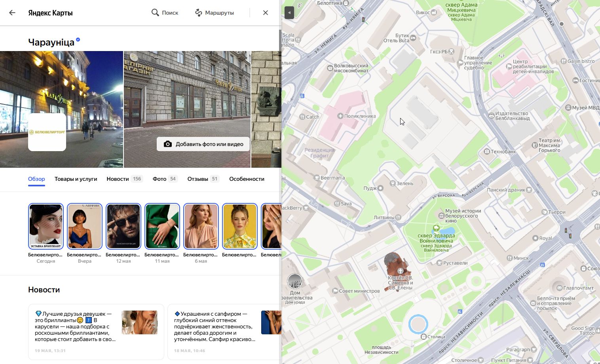Click the Костёл Св. Симеона и Елены landmark
Screen dimensions: 600x364
(400, 271)
